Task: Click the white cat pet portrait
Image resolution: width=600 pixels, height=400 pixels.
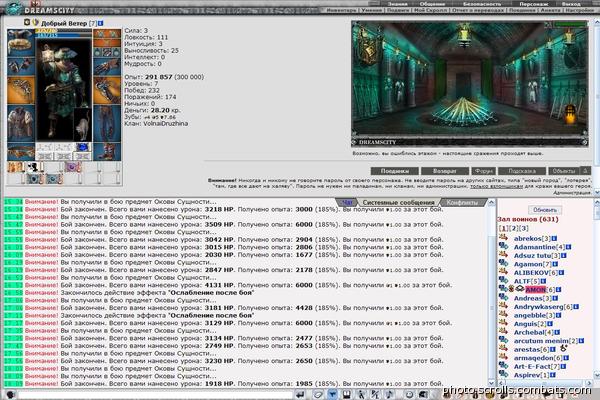Action: click(82, 125)
